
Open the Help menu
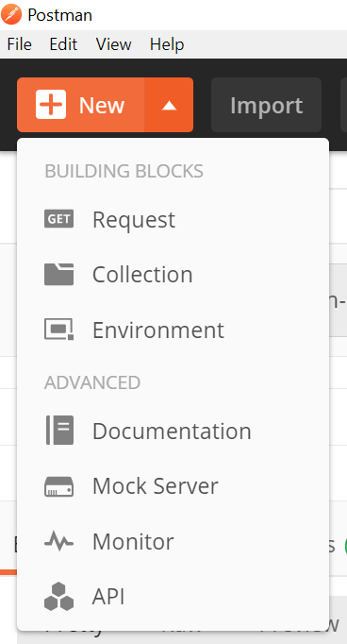tap(167, 44)
